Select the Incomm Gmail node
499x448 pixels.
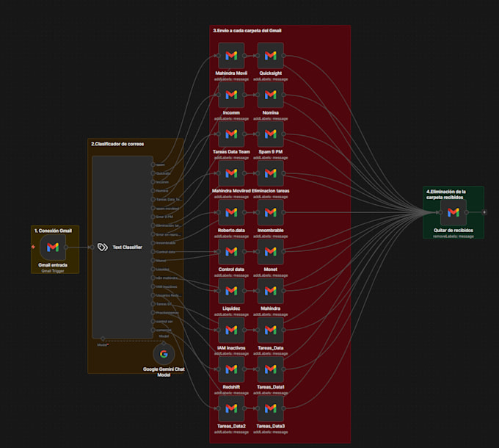point(231,95)
